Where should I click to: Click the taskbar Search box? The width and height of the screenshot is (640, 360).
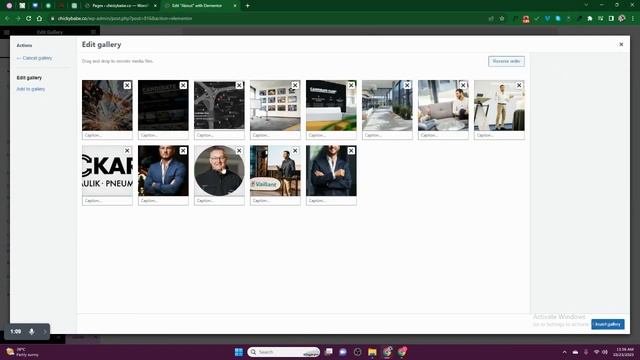pos(284,352)
